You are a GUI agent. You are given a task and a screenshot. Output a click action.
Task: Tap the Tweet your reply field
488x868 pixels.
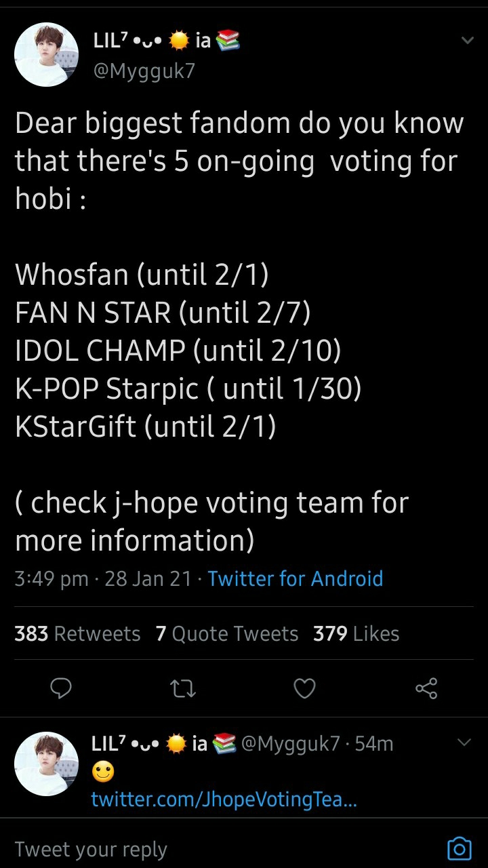pos(203,849)
